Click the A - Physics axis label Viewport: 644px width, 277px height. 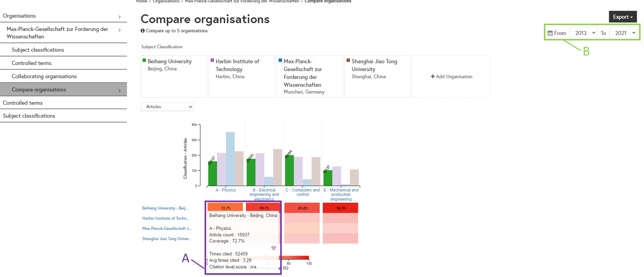coord(226,190)
